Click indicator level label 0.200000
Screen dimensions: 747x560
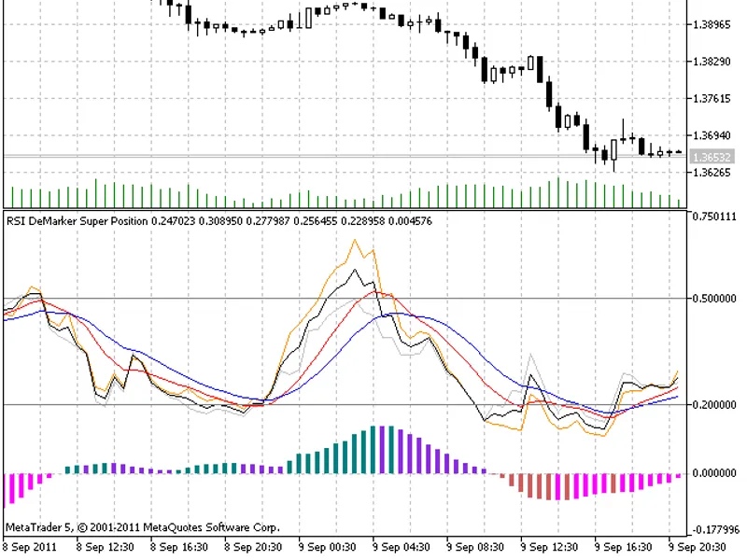coord(714,405)
